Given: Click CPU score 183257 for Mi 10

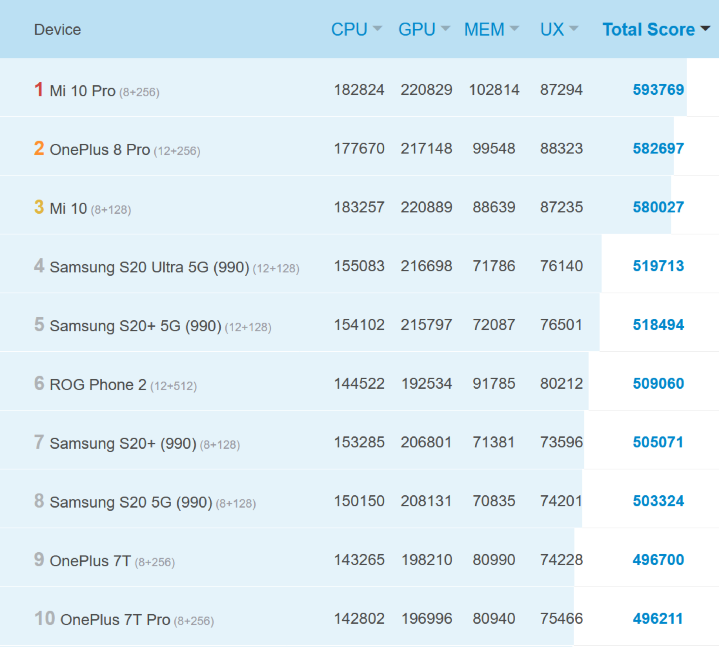Looking at the screenshot, I should 359,207.
